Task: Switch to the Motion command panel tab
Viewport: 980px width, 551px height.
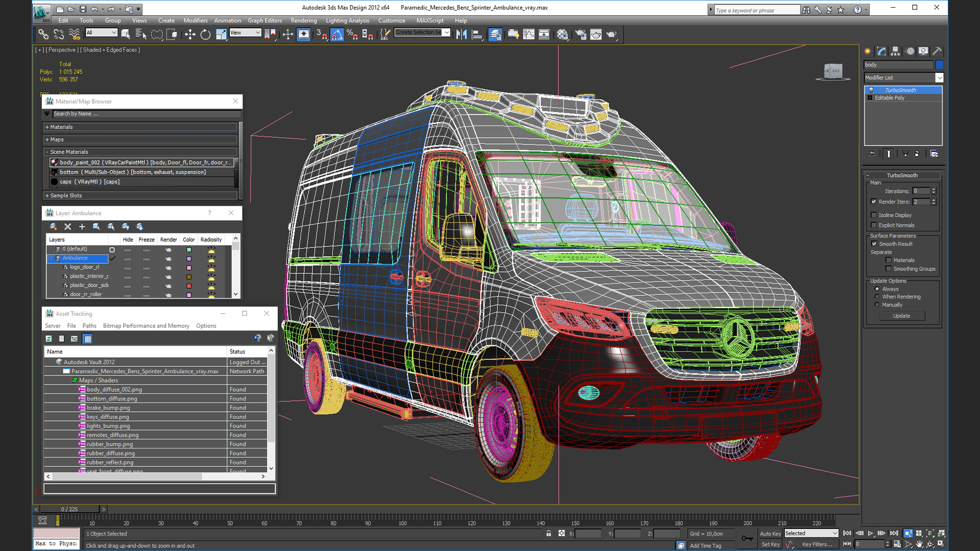Action: 910,51
